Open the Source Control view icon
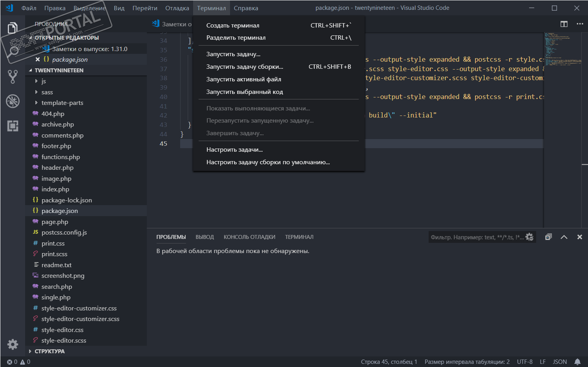588x367 pixels. click(13, 77)
